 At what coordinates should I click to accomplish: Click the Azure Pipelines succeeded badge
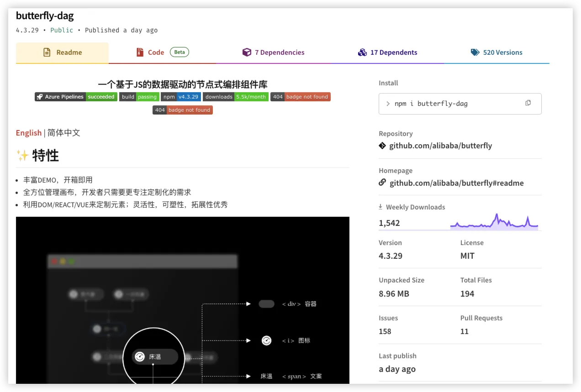tap(76, 97)
